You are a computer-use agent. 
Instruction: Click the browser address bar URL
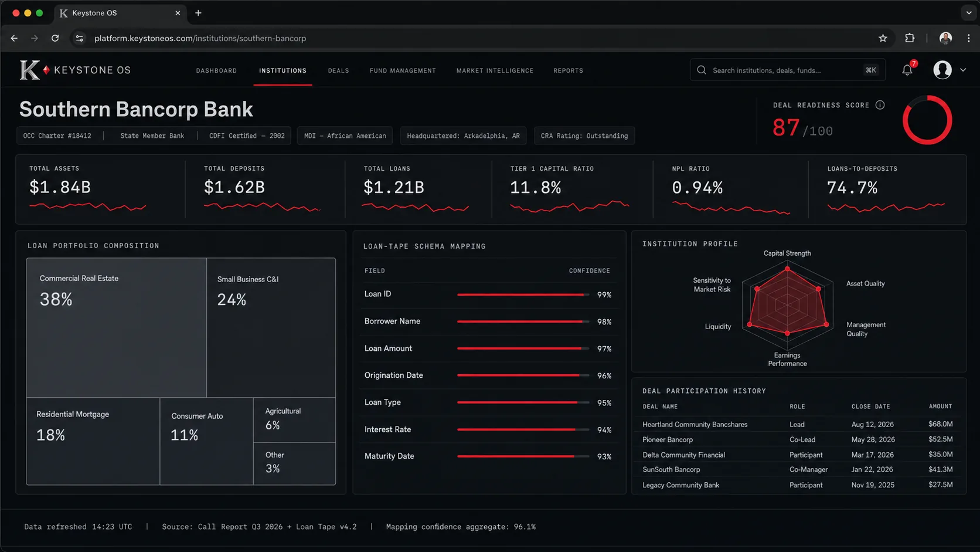[x=200, y=38]
